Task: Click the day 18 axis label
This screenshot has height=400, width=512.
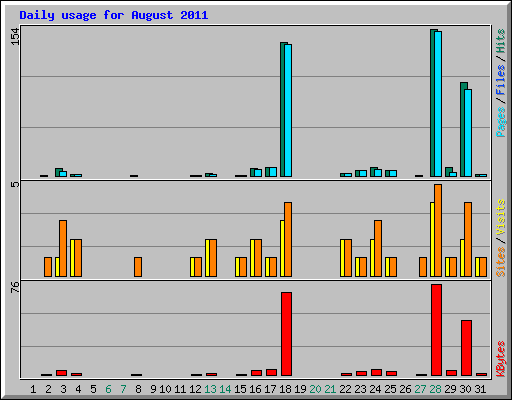Action: (285, 389)
